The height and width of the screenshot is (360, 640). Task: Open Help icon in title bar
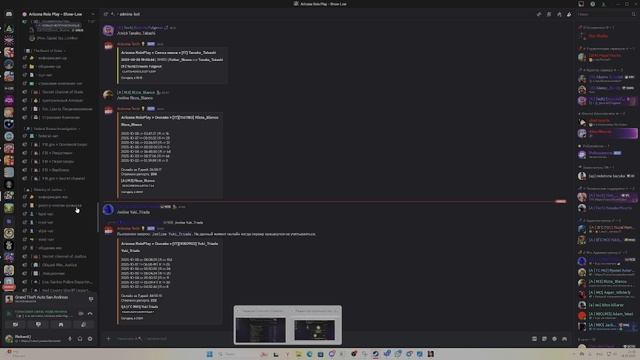593,4
